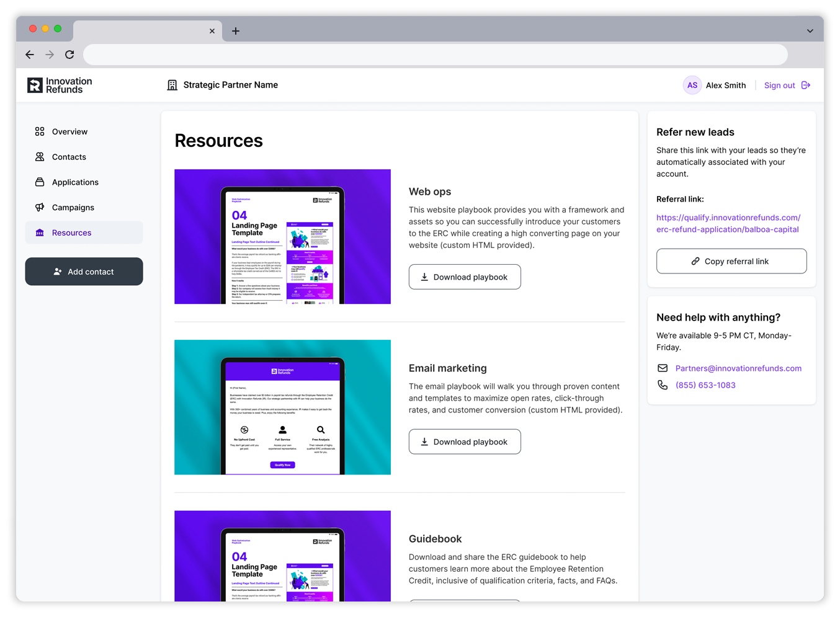Expand the browser tab list chevron
The height and width of the screenshot is (617, 840).
click(x=810, y=31)
